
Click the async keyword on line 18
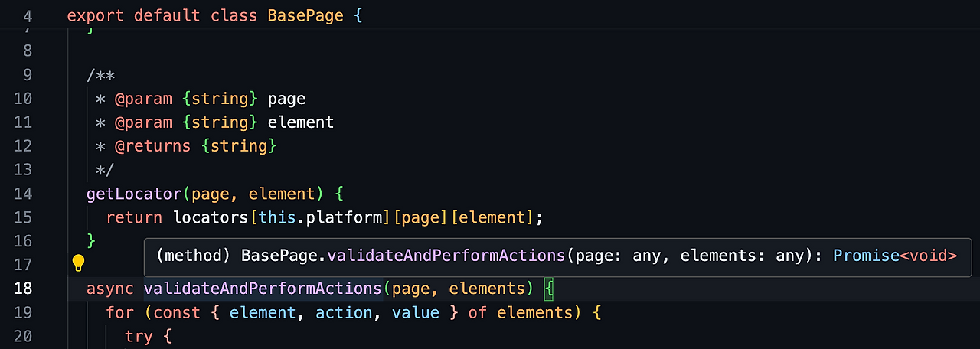[110, 289]
